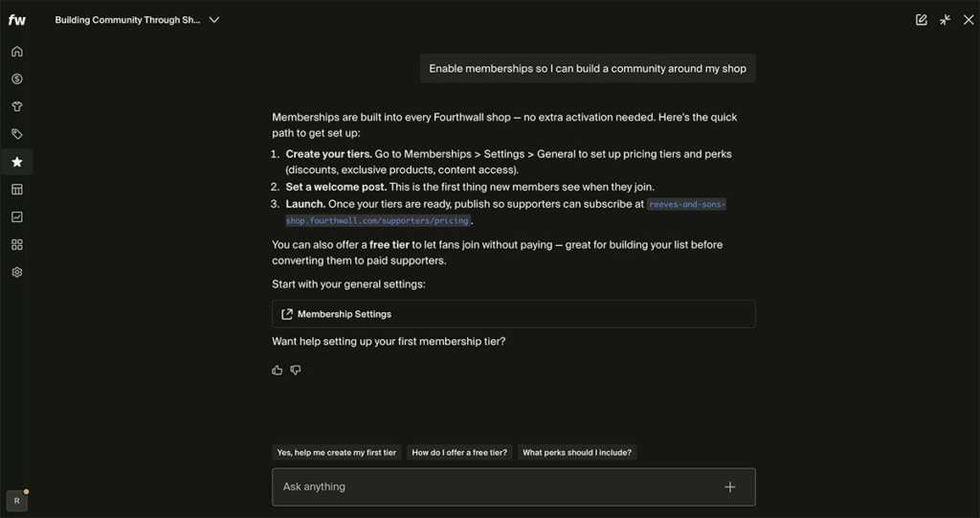The width and height of the screenshot is (980, 518).
Task: Open the layout site design sidebar icon
Action: [x=17, y=190]
